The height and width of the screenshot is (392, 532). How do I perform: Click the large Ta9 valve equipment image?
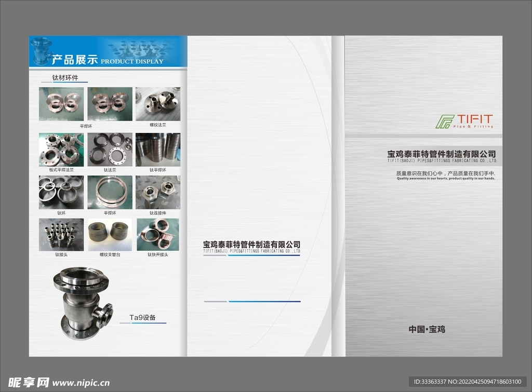pos(82,304)
